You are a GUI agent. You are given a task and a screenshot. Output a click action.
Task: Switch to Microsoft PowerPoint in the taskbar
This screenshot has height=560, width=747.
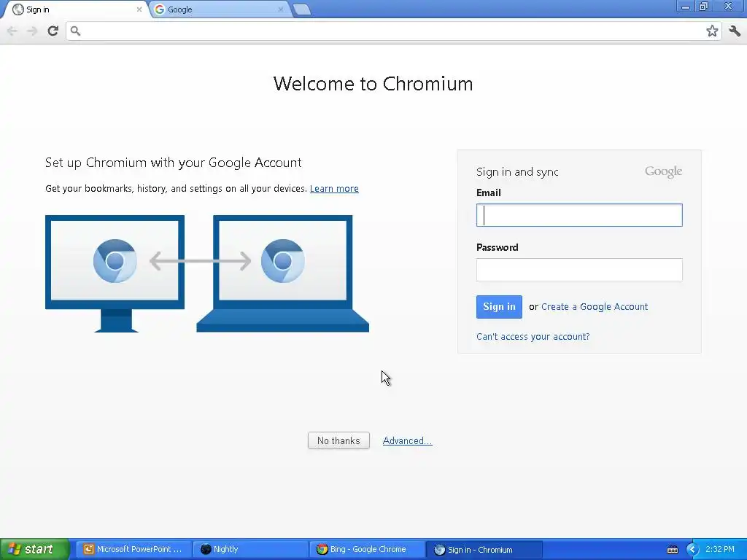[x=134, y=550]
